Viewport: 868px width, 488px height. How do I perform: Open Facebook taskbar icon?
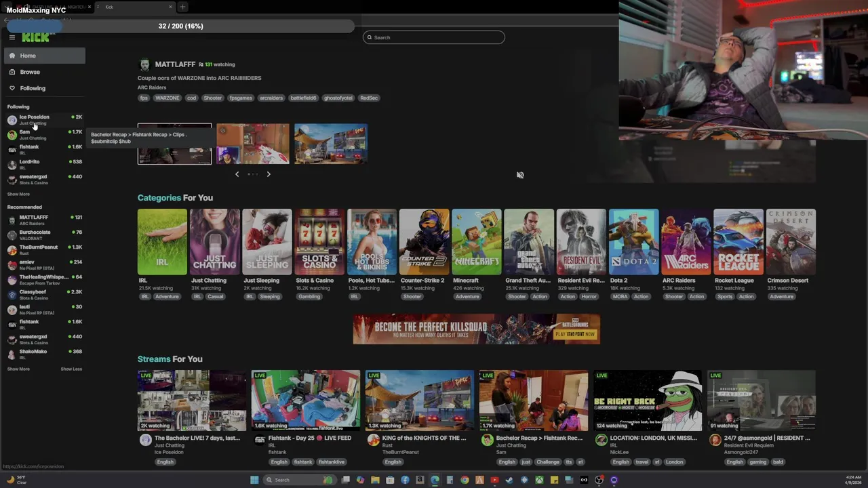tap(405, 480)
